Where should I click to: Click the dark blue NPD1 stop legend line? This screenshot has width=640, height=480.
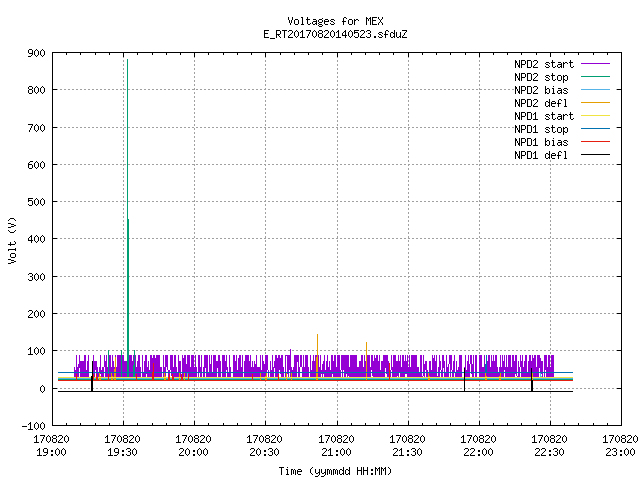pyautogui.click(x=596, y=129)
